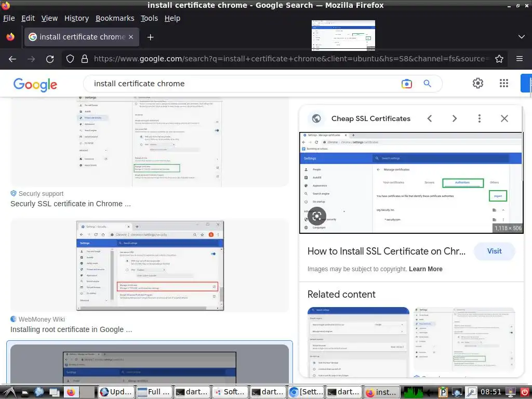Open the tray magnifier search icon
Viewport: 532px width, 399px height.
[471, 392]
